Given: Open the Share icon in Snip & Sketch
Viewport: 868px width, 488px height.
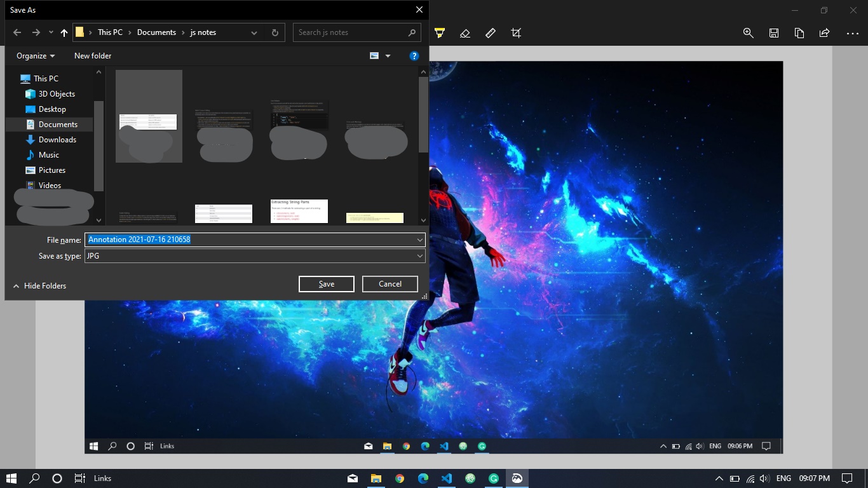Looking at the screenshot, I should [x=825, y=33].
